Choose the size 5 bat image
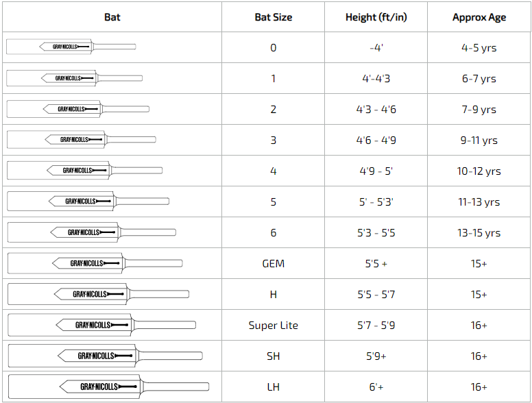The height and width of the screenshot is (403, 532). (x=88, y=201)
